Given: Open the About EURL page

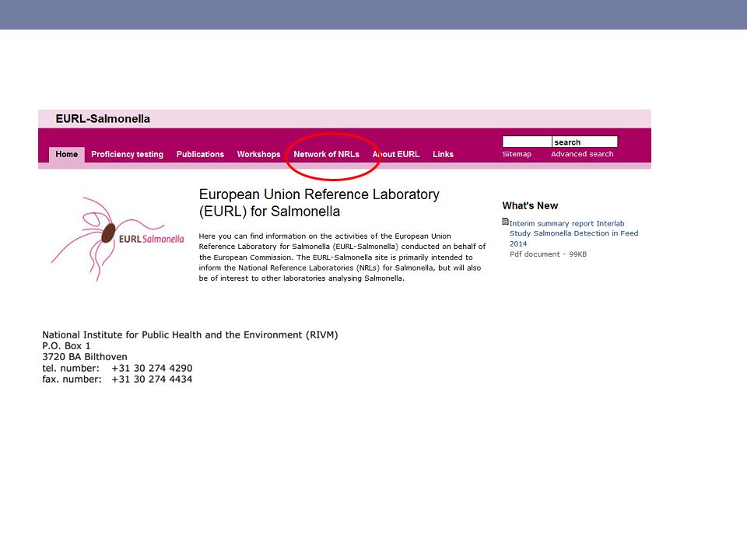Looking at the screenshot, I should click(396, 154).
